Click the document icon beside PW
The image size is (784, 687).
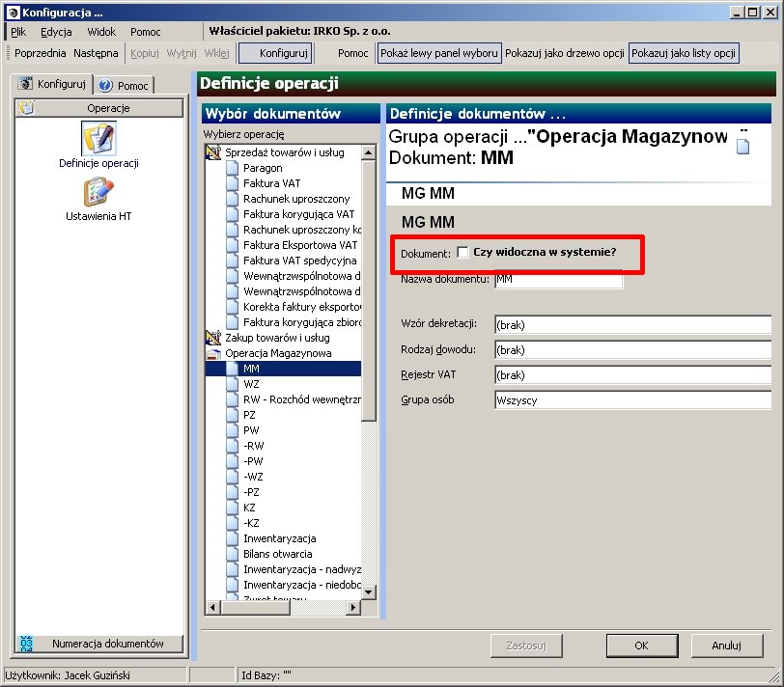(x=232, y=430)
